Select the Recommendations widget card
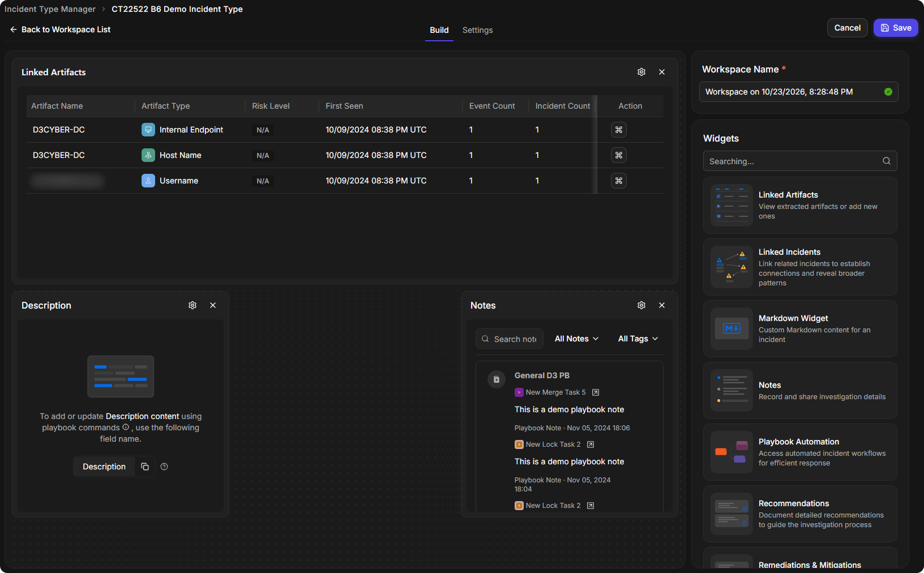This screenshot has width=924, height=573. pos(800,514)
